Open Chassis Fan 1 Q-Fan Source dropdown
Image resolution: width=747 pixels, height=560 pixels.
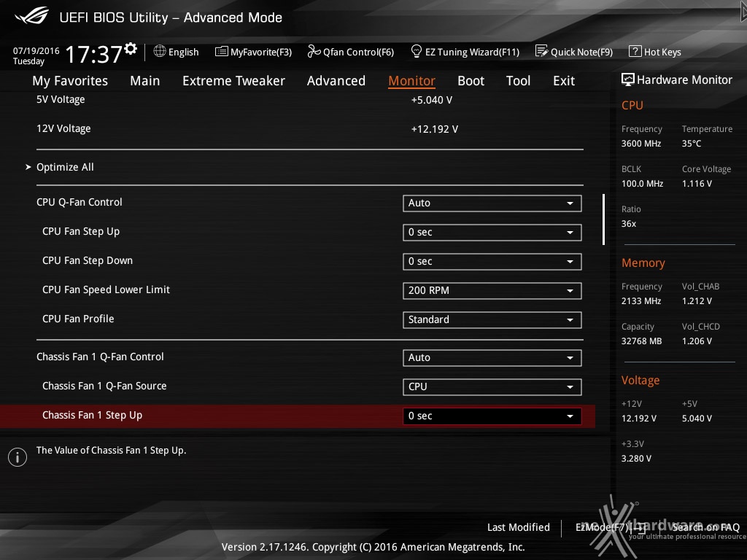pyautogui.click(x=492, y=386)
